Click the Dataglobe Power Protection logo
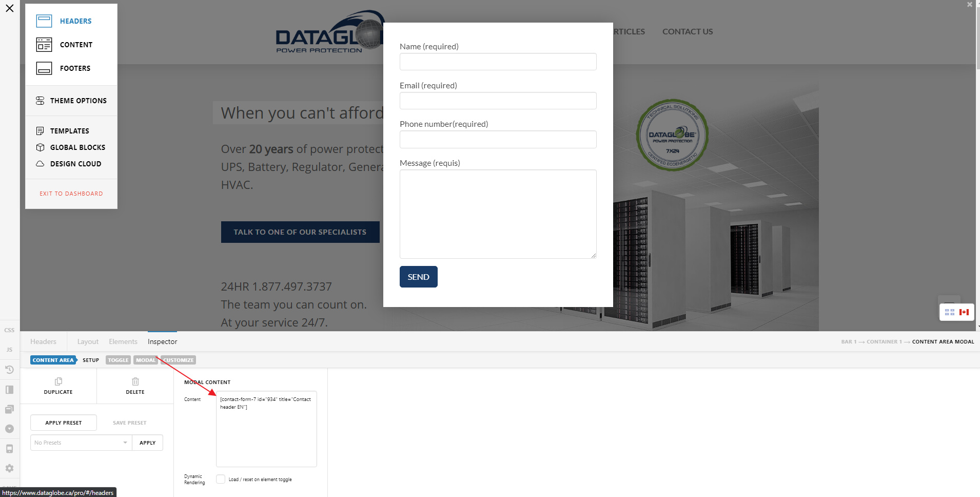 [329, 32]
